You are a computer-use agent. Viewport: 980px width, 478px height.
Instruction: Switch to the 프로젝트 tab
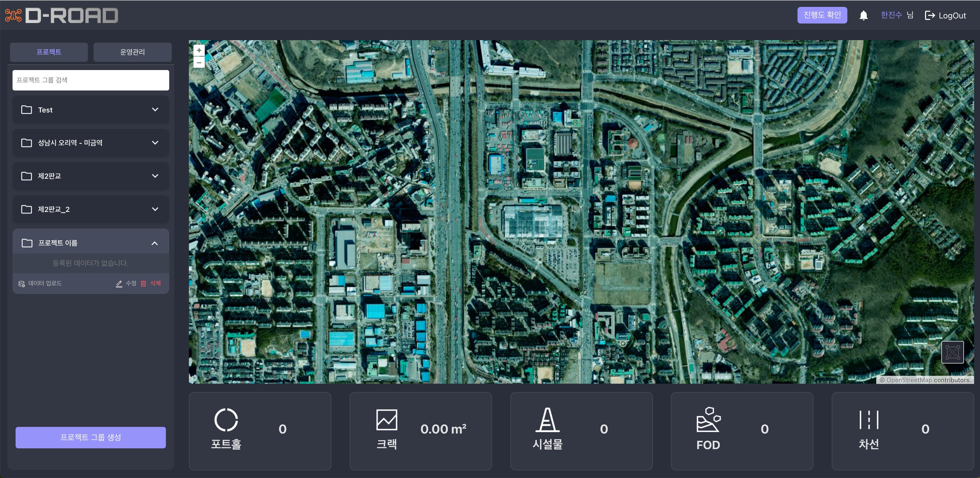[x=49, y=52]
